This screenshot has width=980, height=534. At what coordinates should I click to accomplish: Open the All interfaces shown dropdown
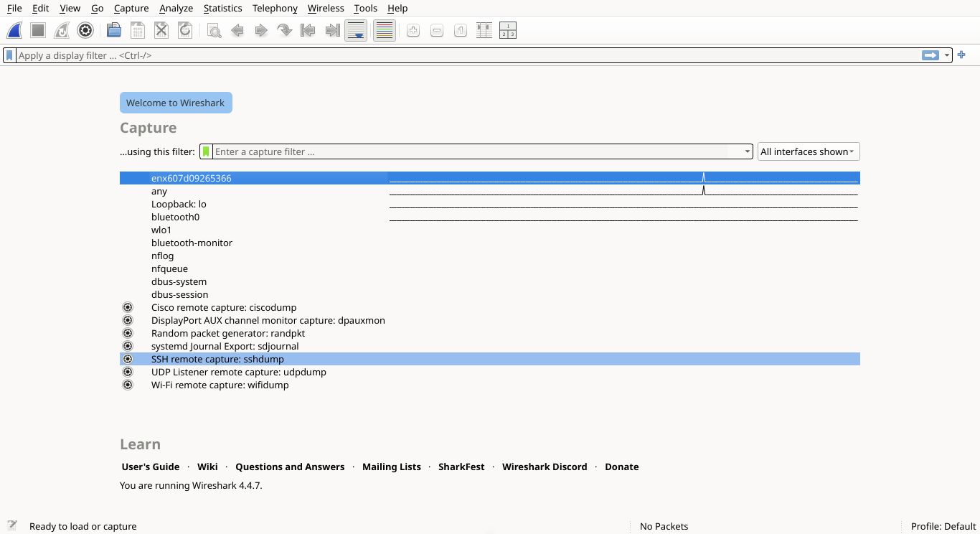[x=808, y=151]
